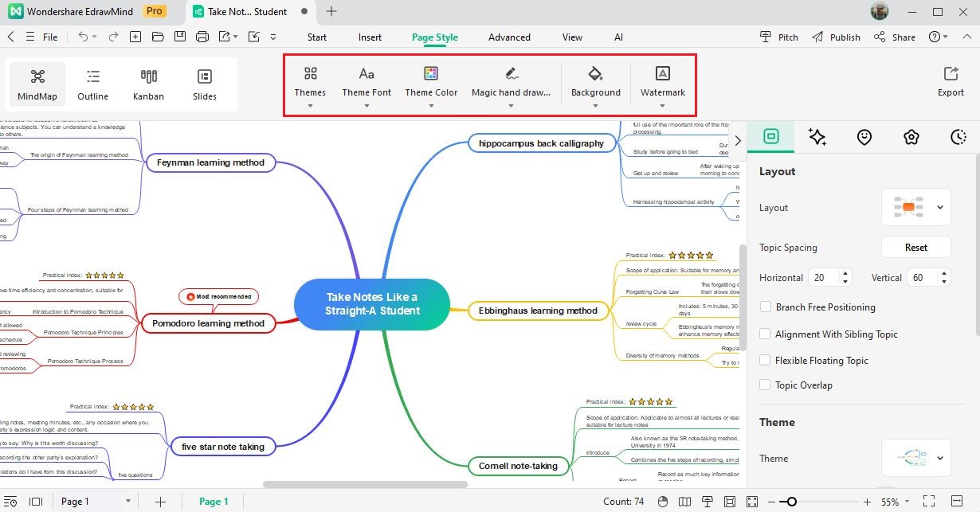Screen dimensions: 980x512
Task: Switch to the View ribbon tab
Action: click(572, 37)
